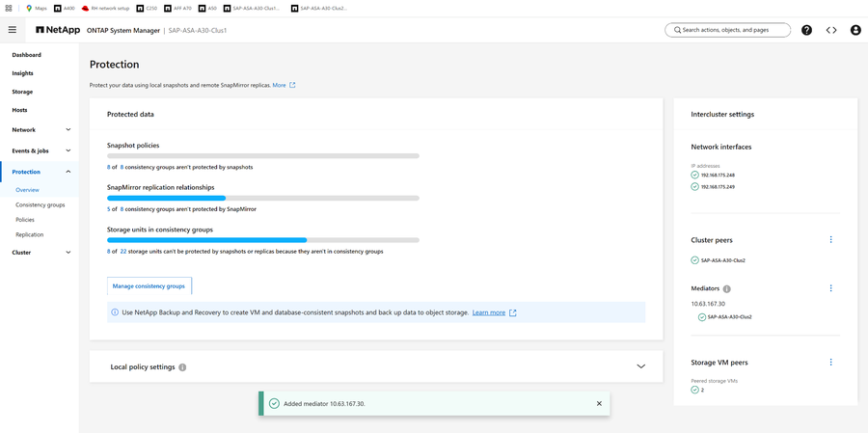This screenshot has width=868, height=433.
Task: Open the A50 bookmark
Action: coord(208,9)
